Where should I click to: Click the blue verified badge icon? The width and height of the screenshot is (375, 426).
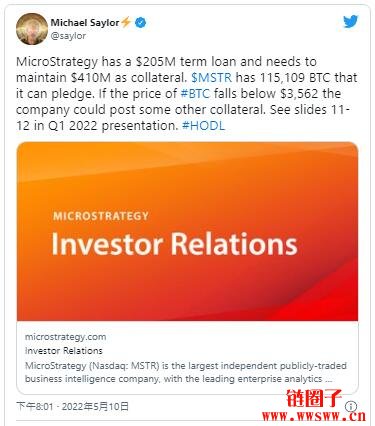(x=141, y=23)
